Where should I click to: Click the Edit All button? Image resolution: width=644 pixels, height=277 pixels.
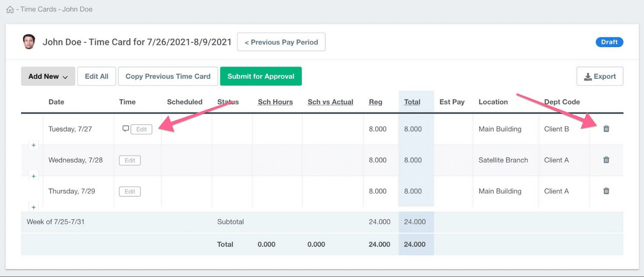97,77
